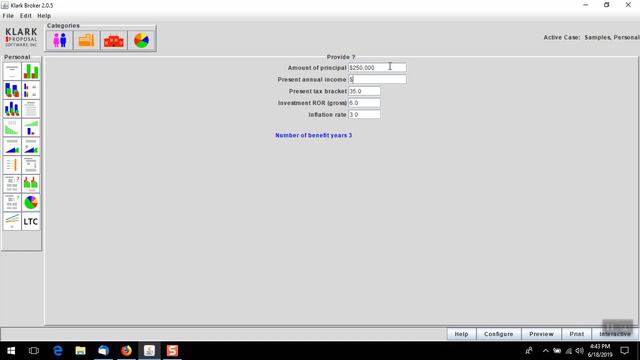This screenshot has width=640, height=360.
Task: Show hidden system tray icons chevron
Action: tap(545, 351)
